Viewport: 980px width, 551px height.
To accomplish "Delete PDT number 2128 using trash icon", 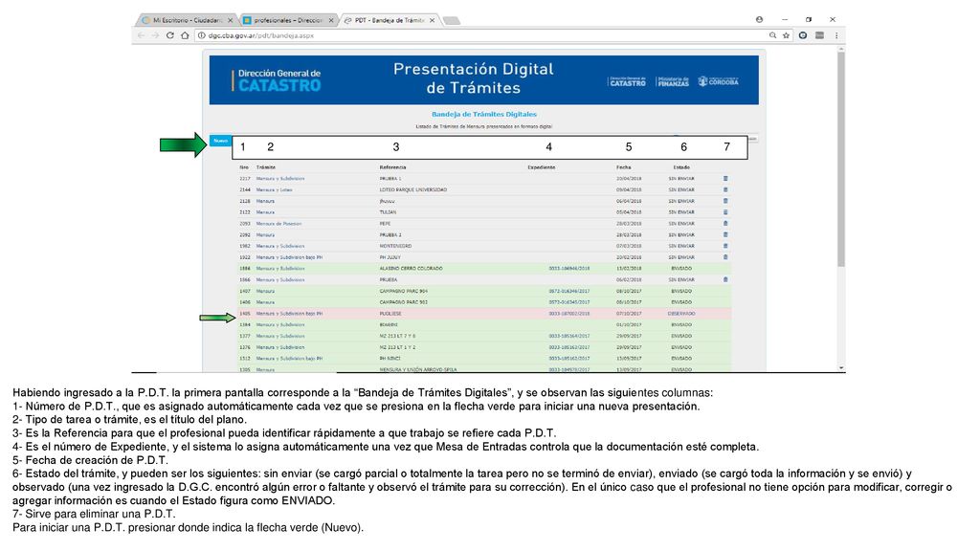I will pyautogui.click(x=725, y=201).
